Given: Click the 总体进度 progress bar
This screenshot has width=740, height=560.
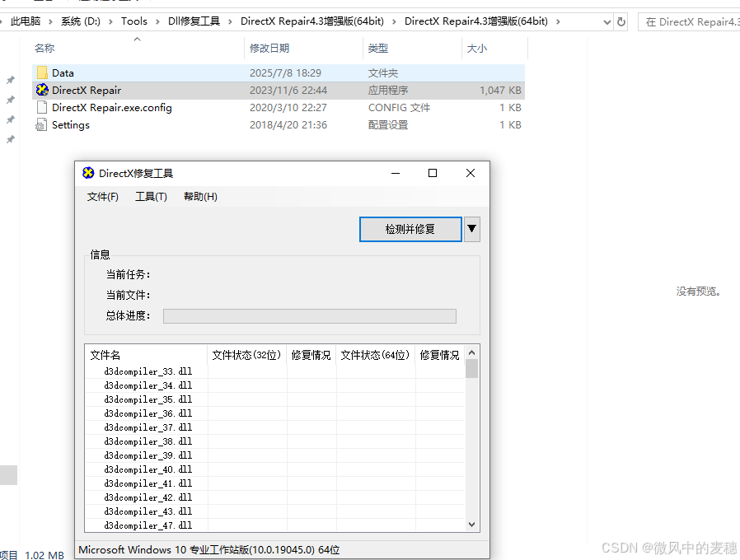Looking at the screenshot, I should (x=310, y=316).
